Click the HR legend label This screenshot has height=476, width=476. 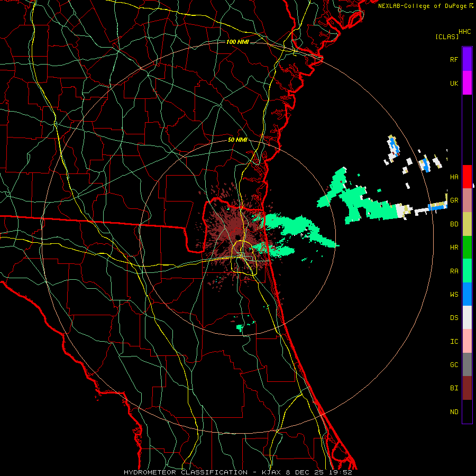coord(454,248)
